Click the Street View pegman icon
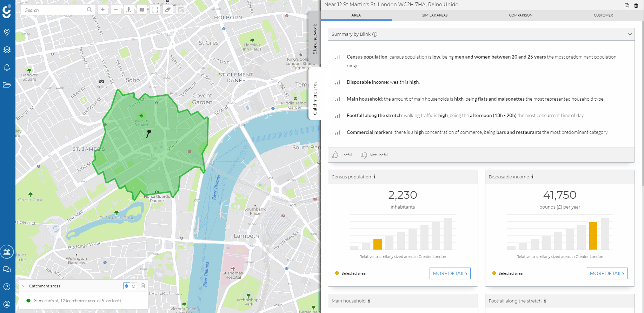Image resolution: width=644 pixels, height=313 pixels. click(129, 10)
